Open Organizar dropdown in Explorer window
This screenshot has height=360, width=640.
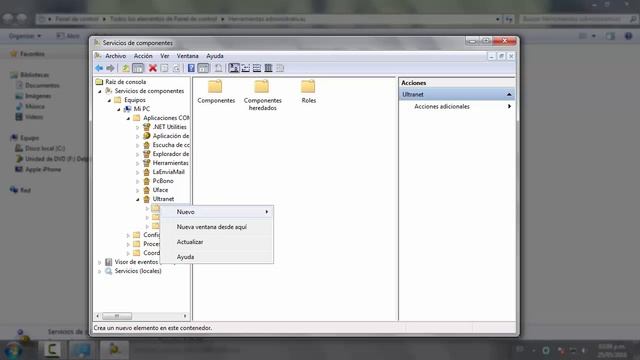point(25,36)
